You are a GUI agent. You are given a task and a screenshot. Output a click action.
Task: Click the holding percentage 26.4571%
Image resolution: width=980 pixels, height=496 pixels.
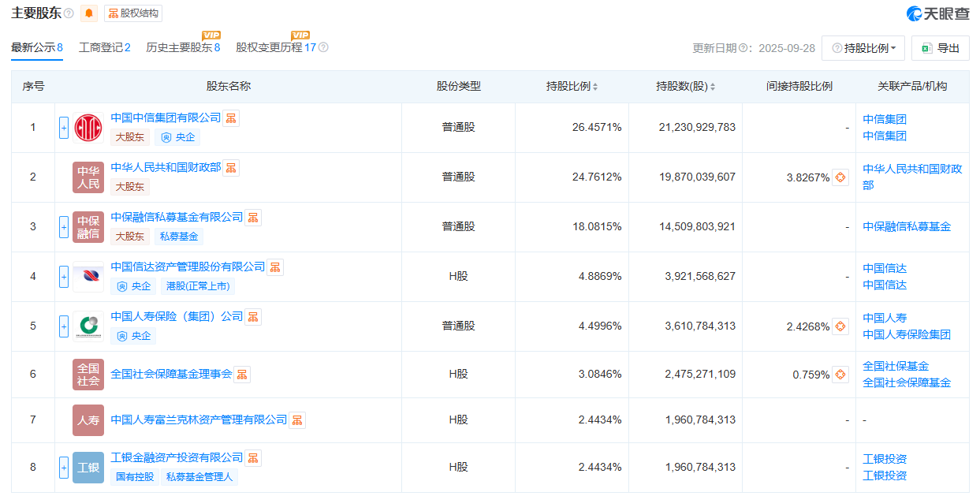tap(597, 128)
